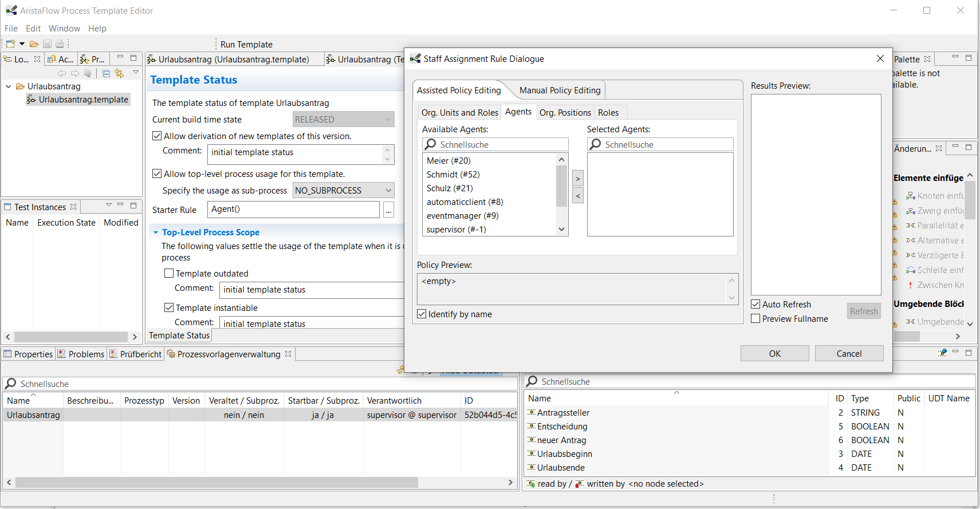Toggle Allow top-level process usage checkbox
Image resolution: width=980 pixels, height=509 pixels.
[x=157, y=174]
